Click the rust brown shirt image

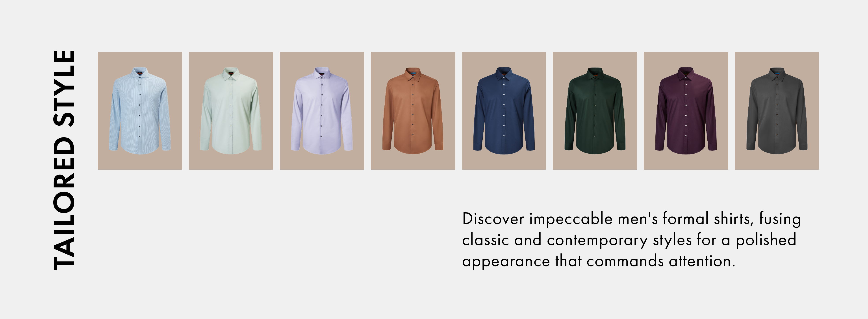click(413, 111)
